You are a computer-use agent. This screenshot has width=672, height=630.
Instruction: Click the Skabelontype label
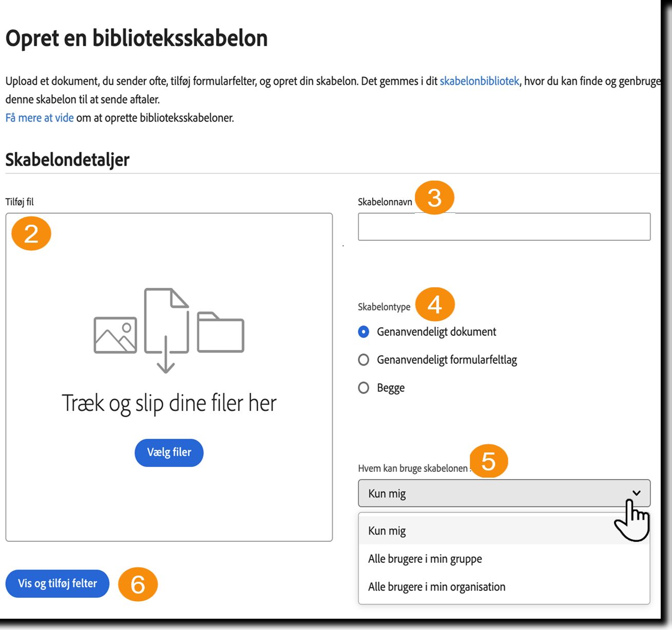pos(384,307)
